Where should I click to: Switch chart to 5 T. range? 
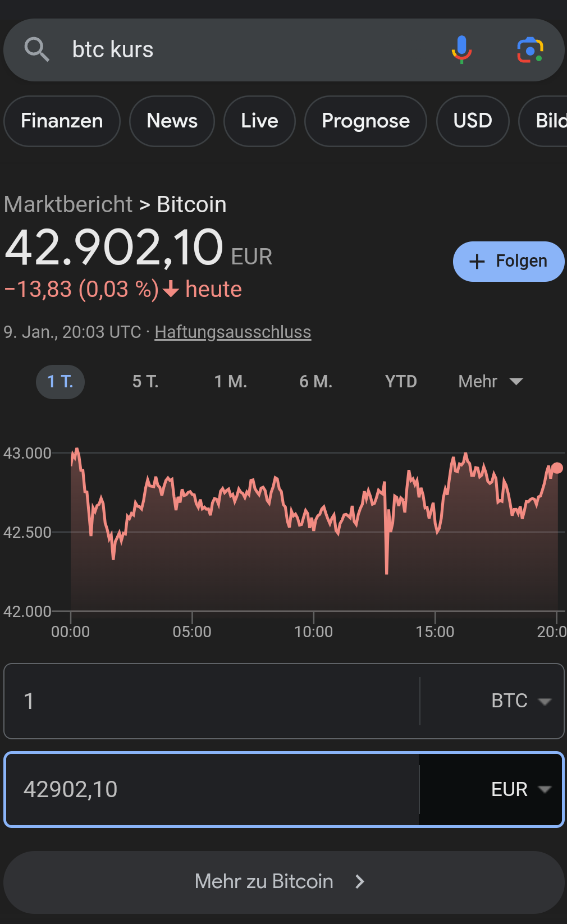pos(145,382)
